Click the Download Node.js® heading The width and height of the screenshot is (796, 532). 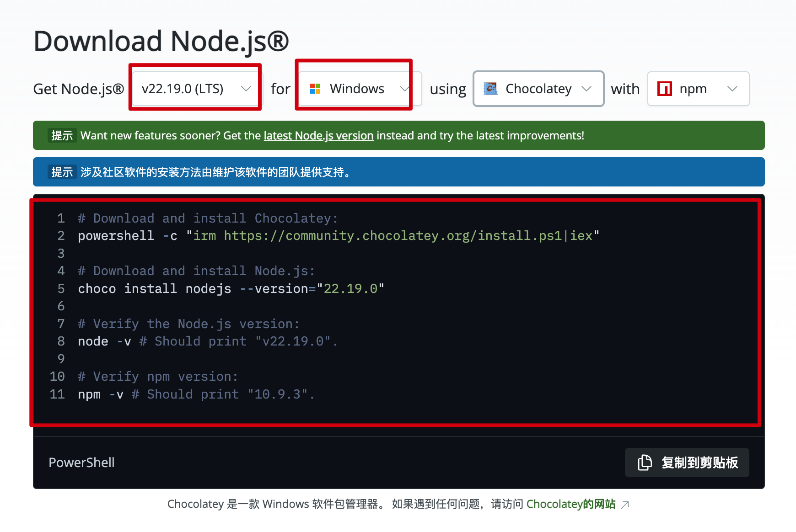pyautogui.click(x=161, y=41)
